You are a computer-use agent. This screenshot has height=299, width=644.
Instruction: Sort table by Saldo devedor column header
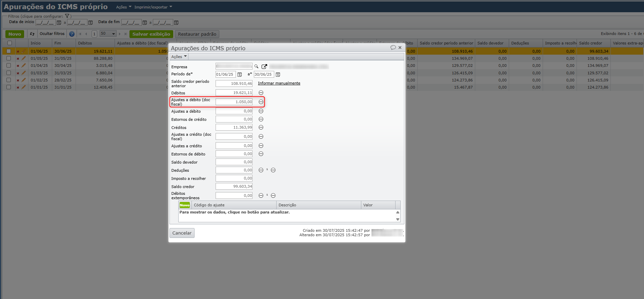click(x=492, y=43)
